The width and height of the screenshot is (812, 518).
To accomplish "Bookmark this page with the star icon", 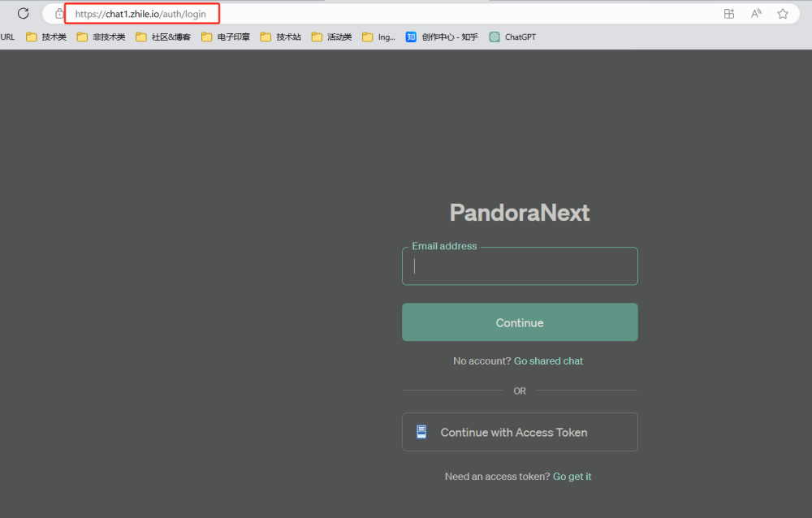I will click(783, 14).
